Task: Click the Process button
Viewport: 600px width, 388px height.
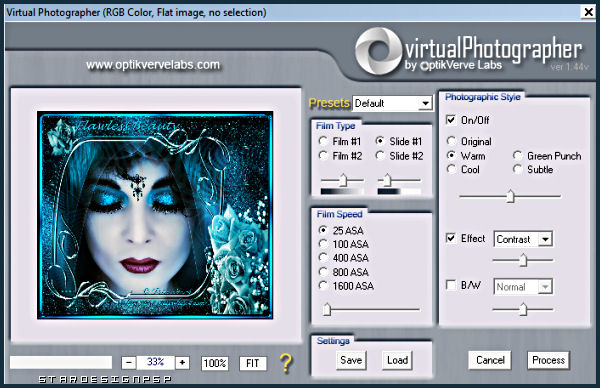Action: (x=548, y=360)
